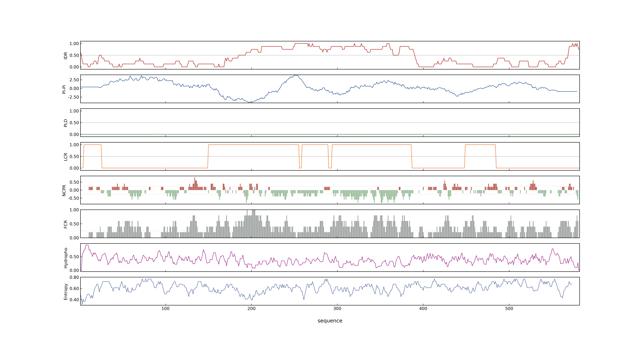Click the "2.50" tick on Pi-Pi axis
This screenshot has height=343, width=644.
(74, 80)
